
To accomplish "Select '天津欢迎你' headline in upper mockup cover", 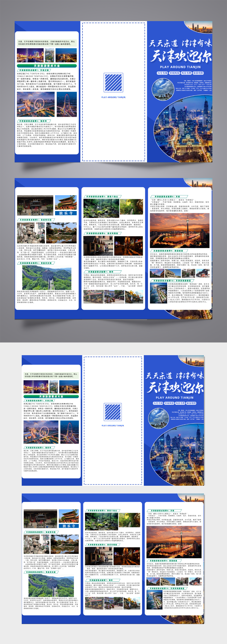I will coord(181,56).
